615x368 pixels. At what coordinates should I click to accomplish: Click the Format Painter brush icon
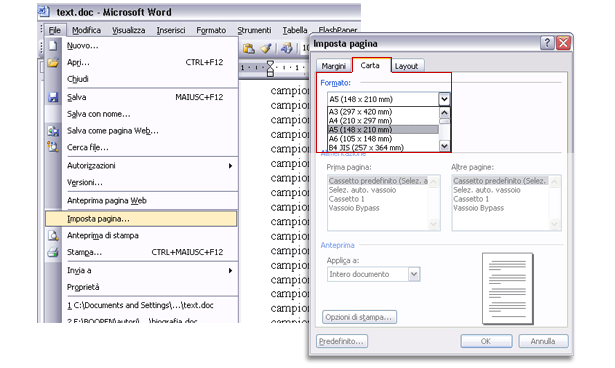(266, 49)
